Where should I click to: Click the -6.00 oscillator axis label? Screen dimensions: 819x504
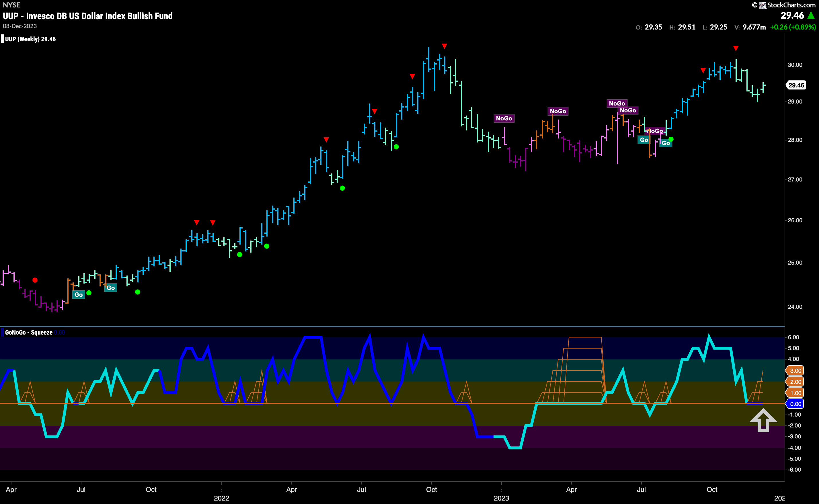(x=794, y=470)
